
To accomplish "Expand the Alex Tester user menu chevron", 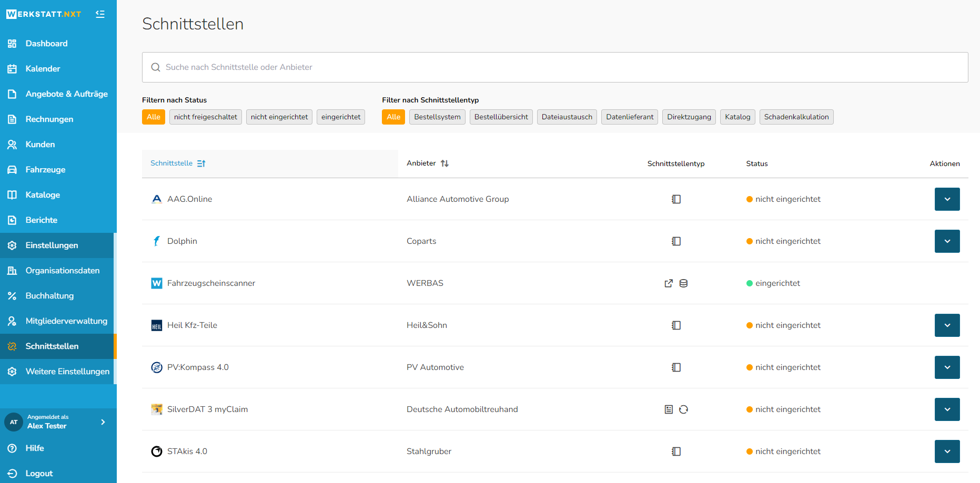I will pos(103,422).
